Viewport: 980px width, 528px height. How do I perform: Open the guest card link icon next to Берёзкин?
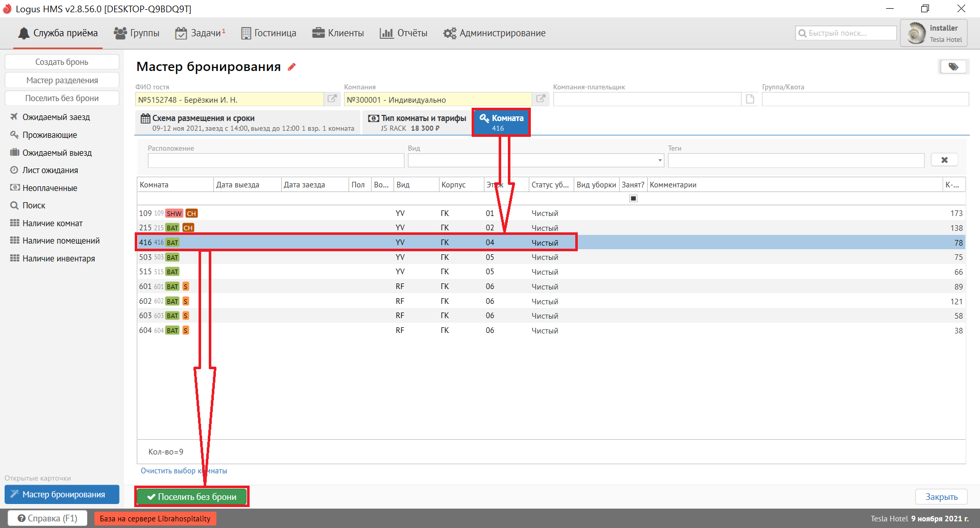tap(332, 99)
